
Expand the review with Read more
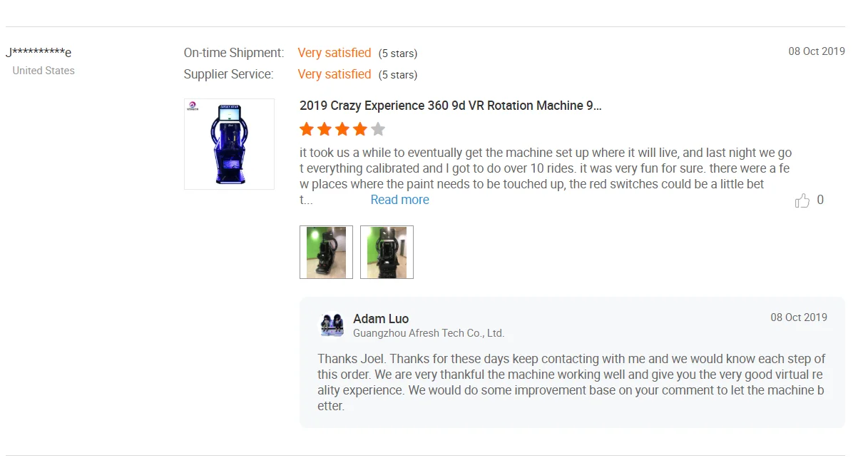click(x=399, y=200)
